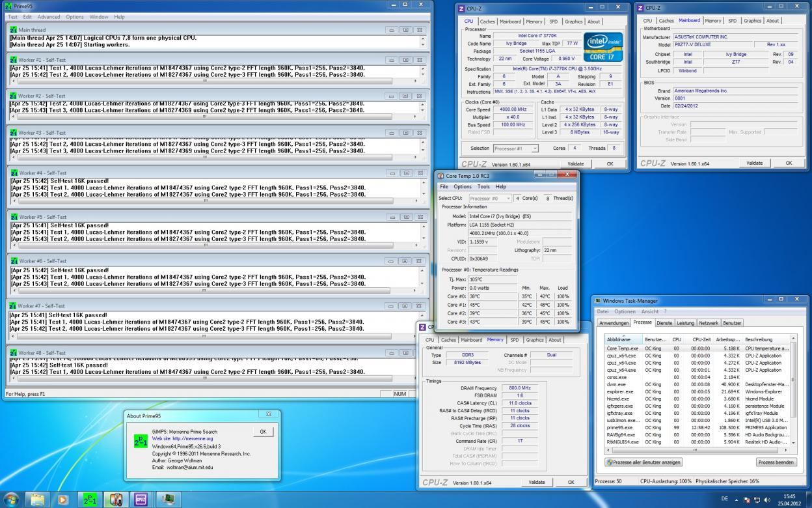Click the Prime95 title bar icon

[x=8, y=5]
